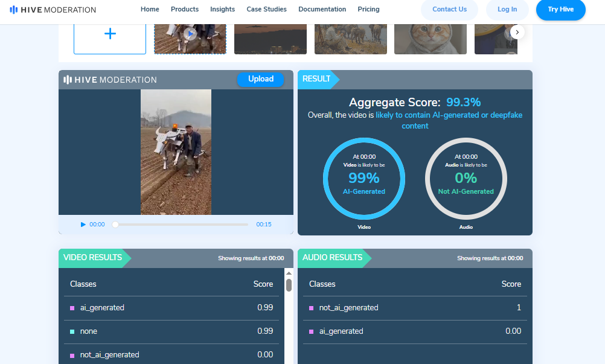605x364 pixels.
Task: Click play overlay on first sample thumbnail
Action: point(190,34)
